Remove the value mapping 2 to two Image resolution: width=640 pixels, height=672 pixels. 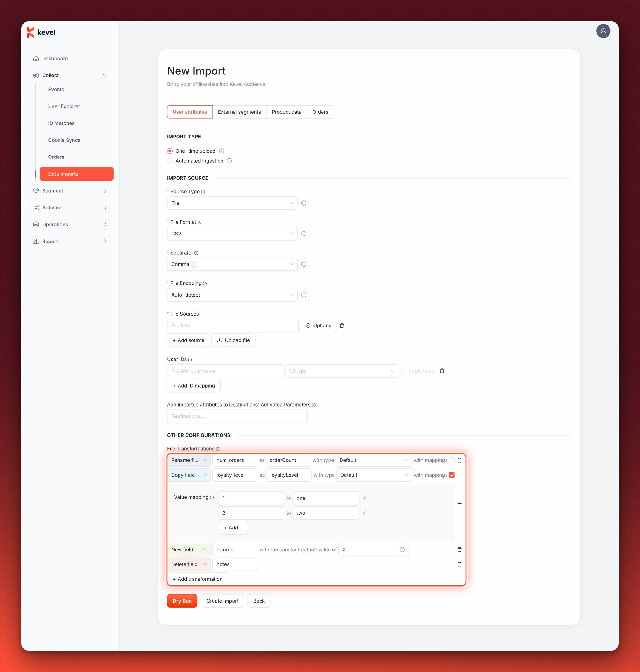click(x=364, y=513)
